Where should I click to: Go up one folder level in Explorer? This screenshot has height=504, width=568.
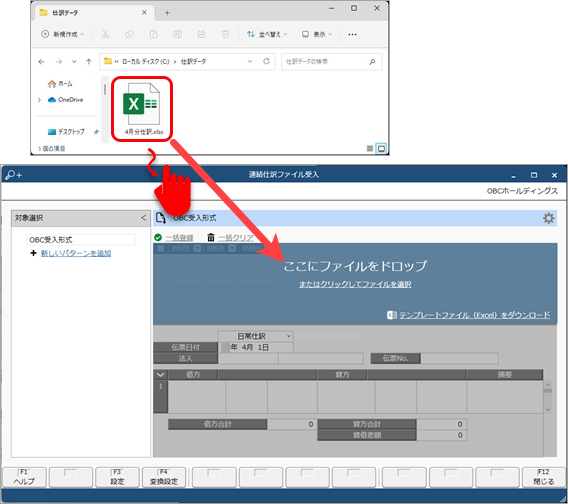coord(89,62)
